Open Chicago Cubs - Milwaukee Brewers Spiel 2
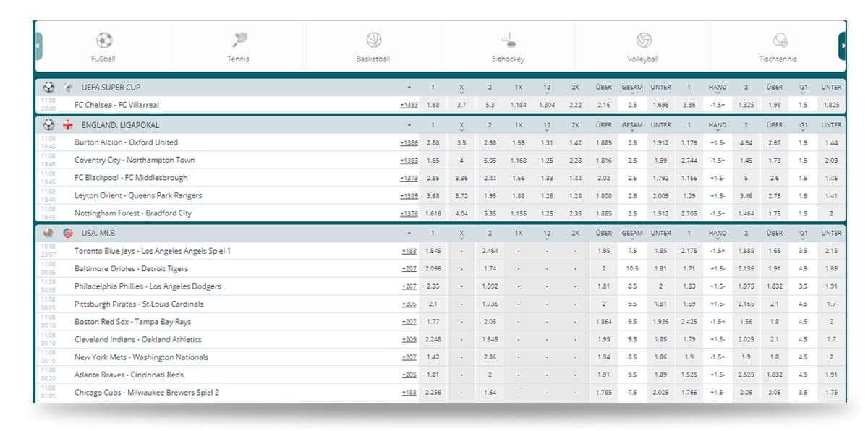868x431 pixels. pos(147,392)
